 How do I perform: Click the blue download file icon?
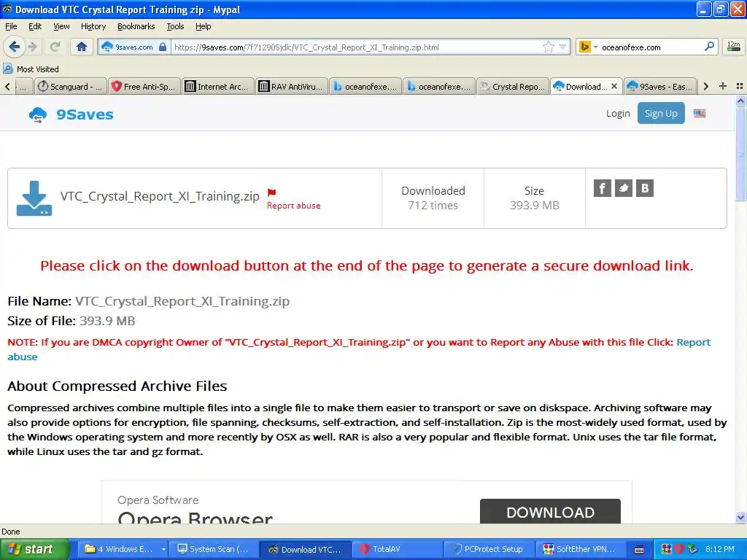tap(34, 198)
